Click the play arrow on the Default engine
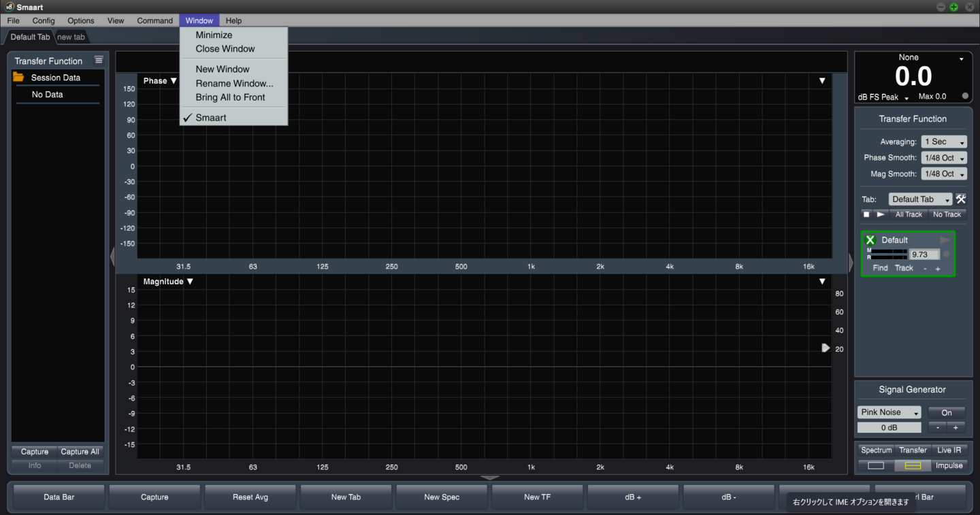The image size is (980, 515). (945, 239)
